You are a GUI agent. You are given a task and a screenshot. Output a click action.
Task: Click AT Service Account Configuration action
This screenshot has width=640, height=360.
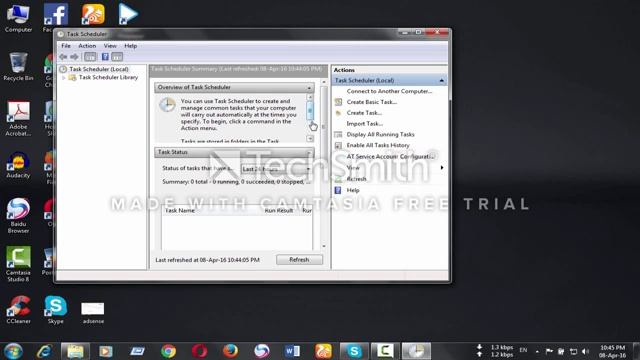[391, 156]
